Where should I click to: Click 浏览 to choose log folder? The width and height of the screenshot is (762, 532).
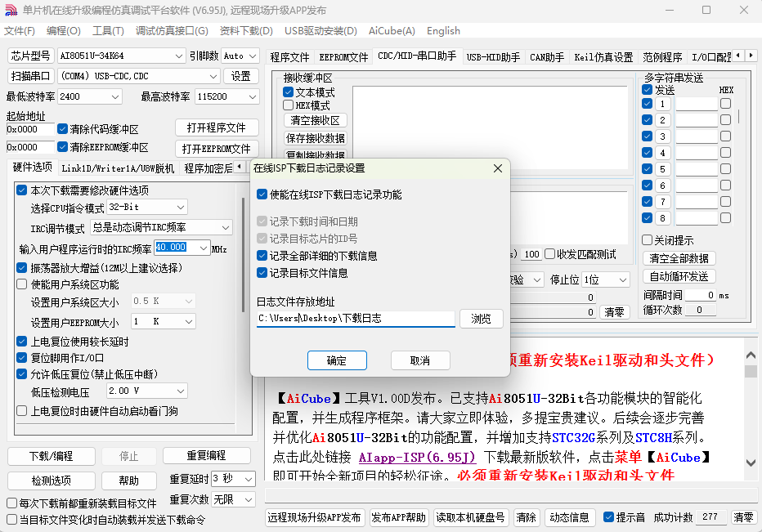pos(481,319)
